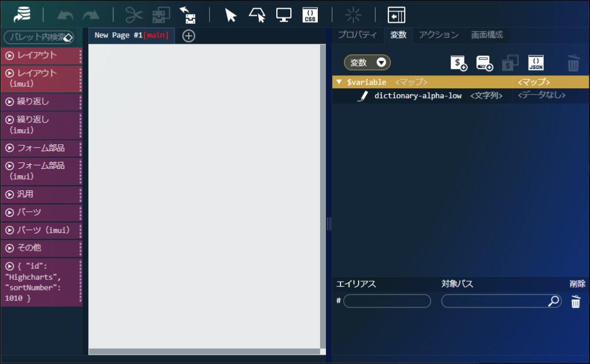Click the <データなし> value cell
Viewport: 590px width, 364px height.
542,95
